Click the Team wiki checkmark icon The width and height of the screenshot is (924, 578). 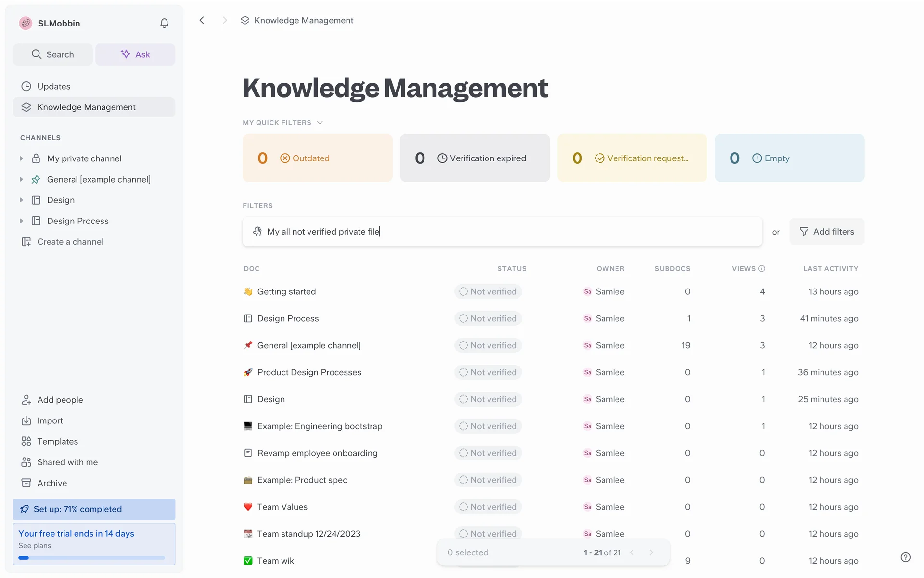coord(248,561)
